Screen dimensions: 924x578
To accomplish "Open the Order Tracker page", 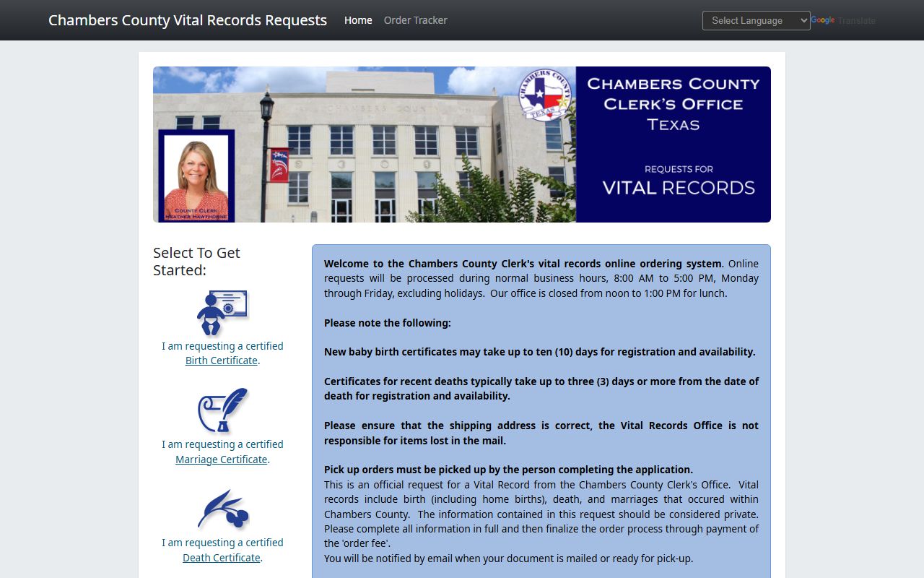I will pyautogui.click(x=416, y=20).
